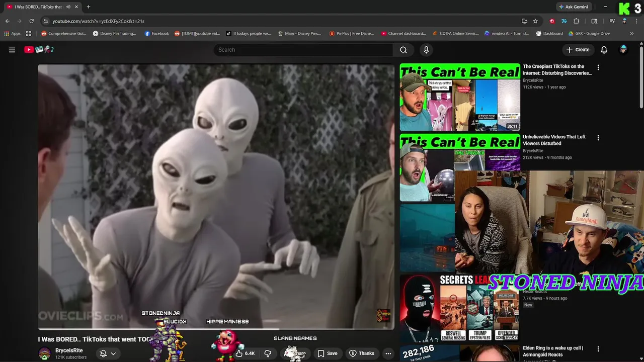This screenshot has width=644, height=362.
Task: Dislike the video
Action: [x=268, y=353]
